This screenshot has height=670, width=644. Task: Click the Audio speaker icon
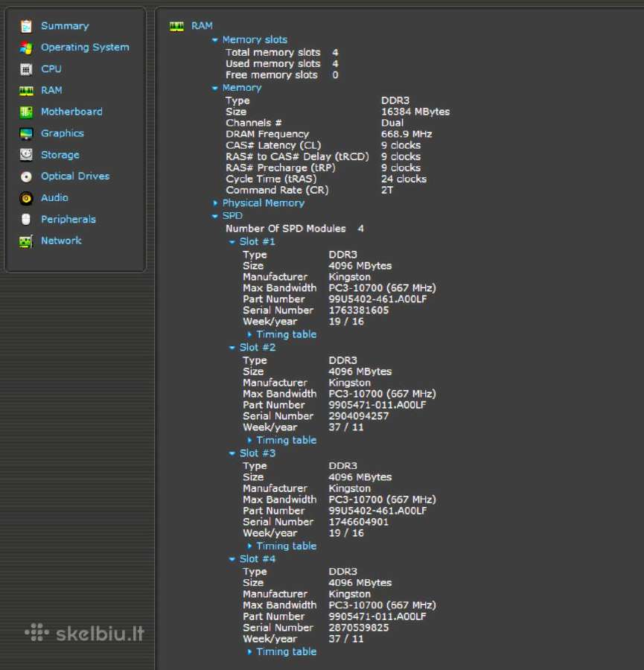26,198
